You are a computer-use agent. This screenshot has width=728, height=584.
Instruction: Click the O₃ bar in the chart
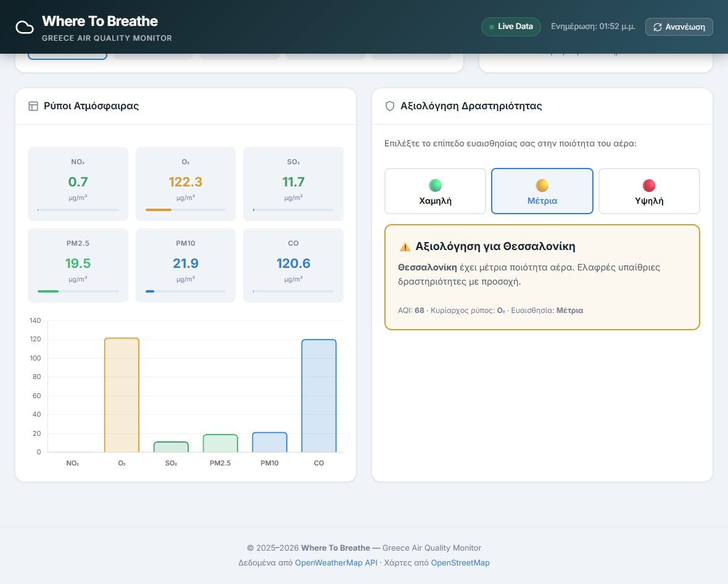point(122,395)
